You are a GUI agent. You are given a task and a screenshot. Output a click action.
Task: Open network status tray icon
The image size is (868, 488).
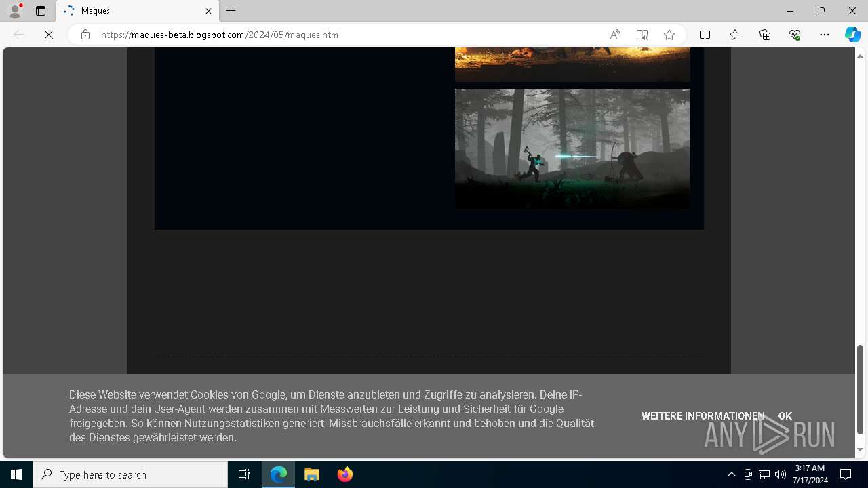point(764,474)
